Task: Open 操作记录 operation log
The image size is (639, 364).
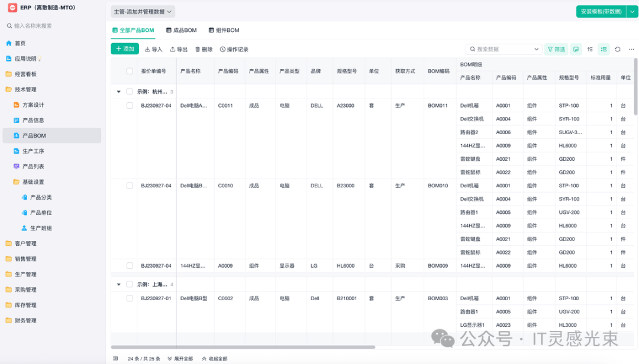Action: 234,50
